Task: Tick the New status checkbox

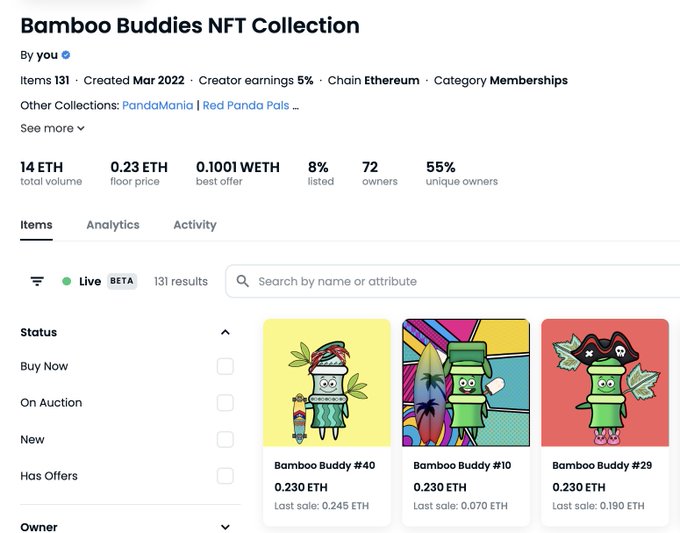Action: [x=225, y=439]
